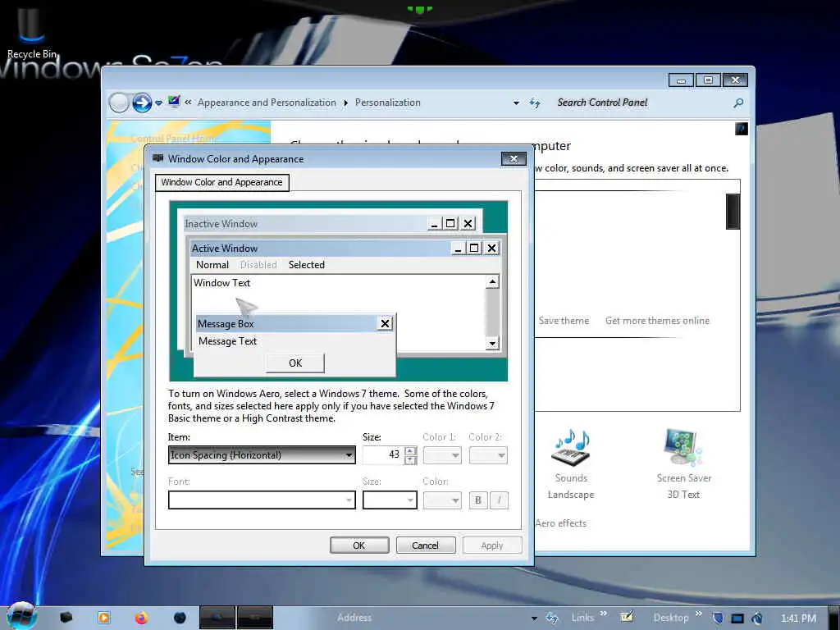Click the item Size value field
Screen dimensions: 840x630
(384, 454)
